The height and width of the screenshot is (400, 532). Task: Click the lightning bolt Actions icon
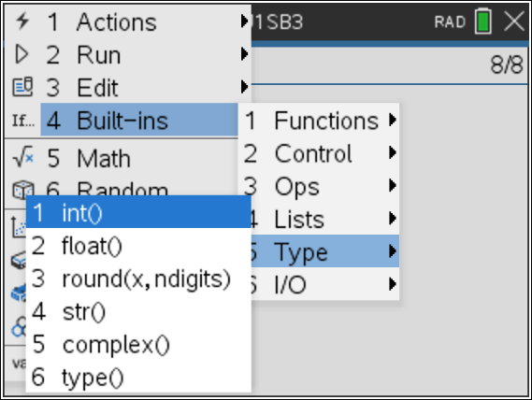22,21
